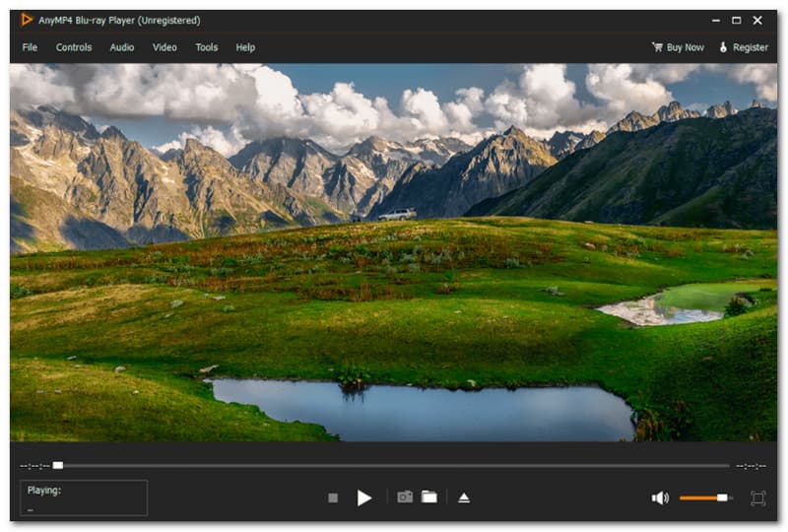This screenshot has height=532, width=788.
Task: Click the mountain video display area
Action: point(394,252)
